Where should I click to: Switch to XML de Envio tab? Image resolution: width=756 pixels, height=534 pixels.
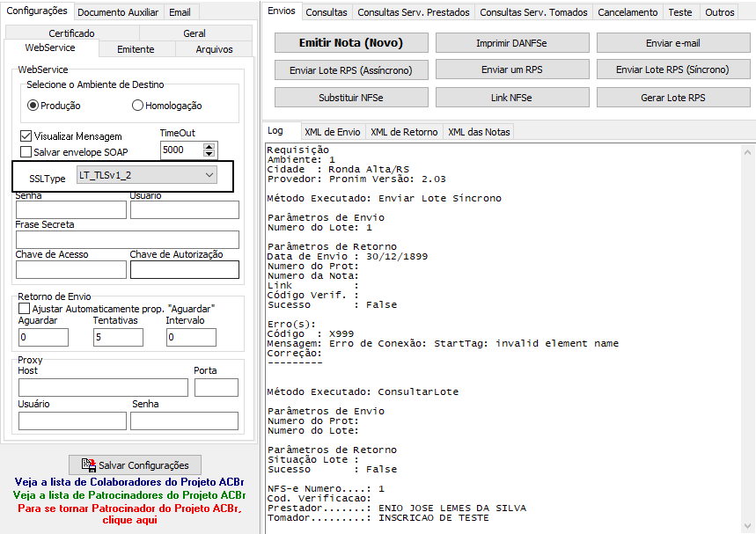[x=332, y=132]
